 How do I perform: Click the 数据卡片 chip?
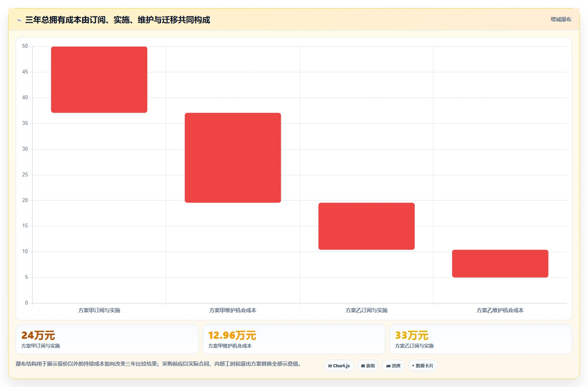[x=423, y=366]
